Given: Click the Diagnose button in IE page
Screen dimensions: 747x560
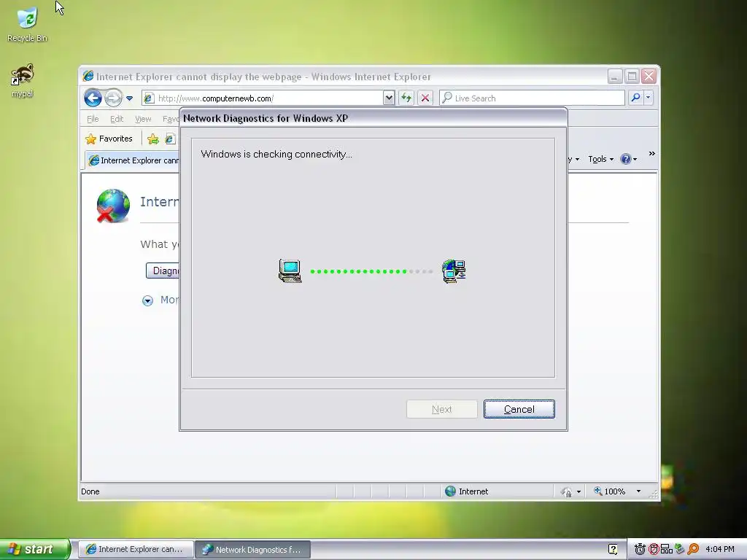Looking at the screenshot, I should click(163, 271).
